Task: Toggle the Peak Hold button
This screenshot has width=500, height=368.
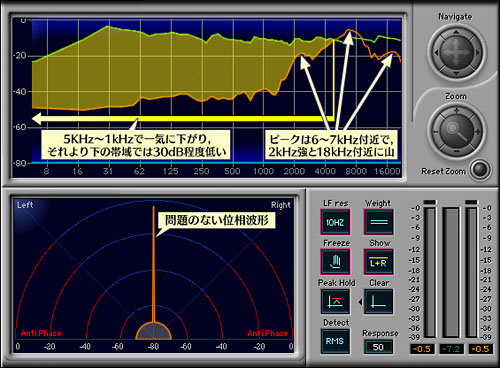Action: point(335,301)
